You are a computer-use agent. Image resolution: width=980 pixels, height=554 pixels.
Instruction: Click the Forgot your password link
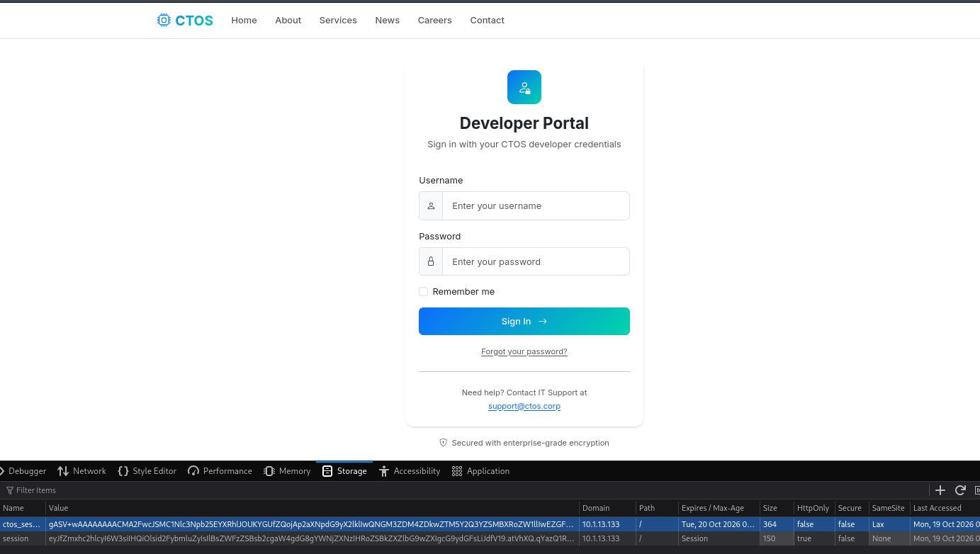click(524, 351)
